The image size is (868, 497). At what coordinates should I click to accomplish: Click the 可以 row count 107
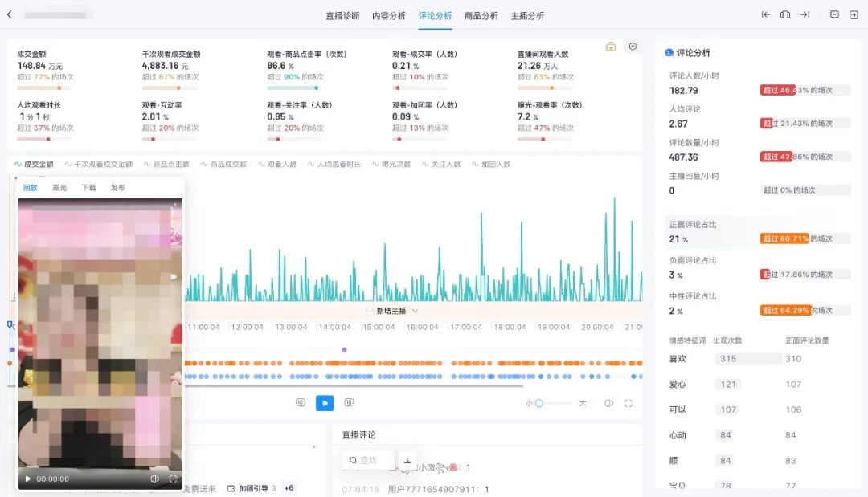click(x=728, y=409)
